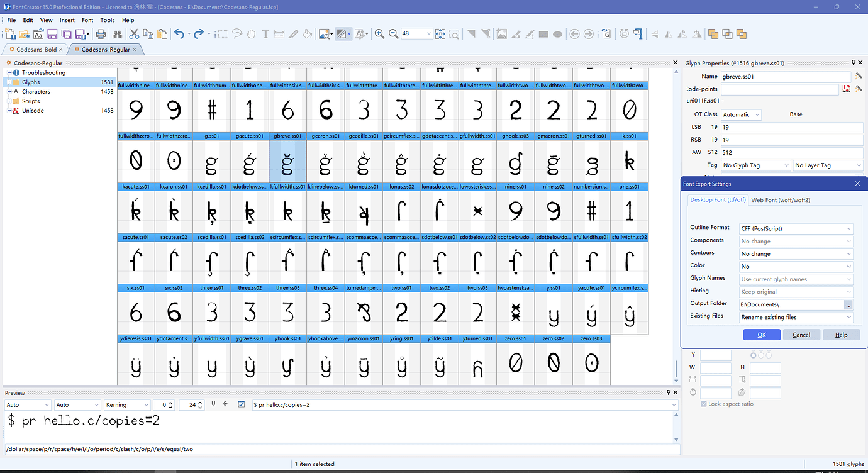The image size is (868, 473).
Task: Click the Cut scissors icon
Action: tap(133, 33)
